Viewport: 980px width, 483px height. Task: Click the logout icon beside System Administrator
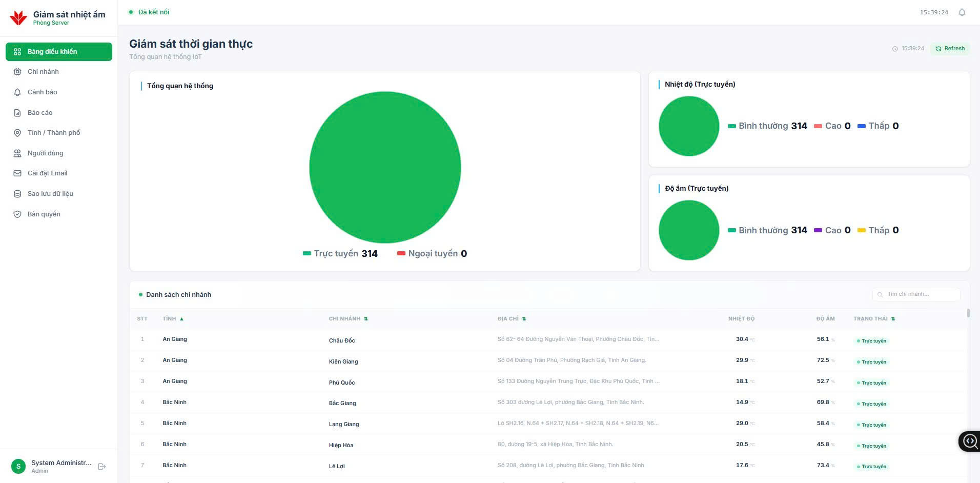coord(101,467)
